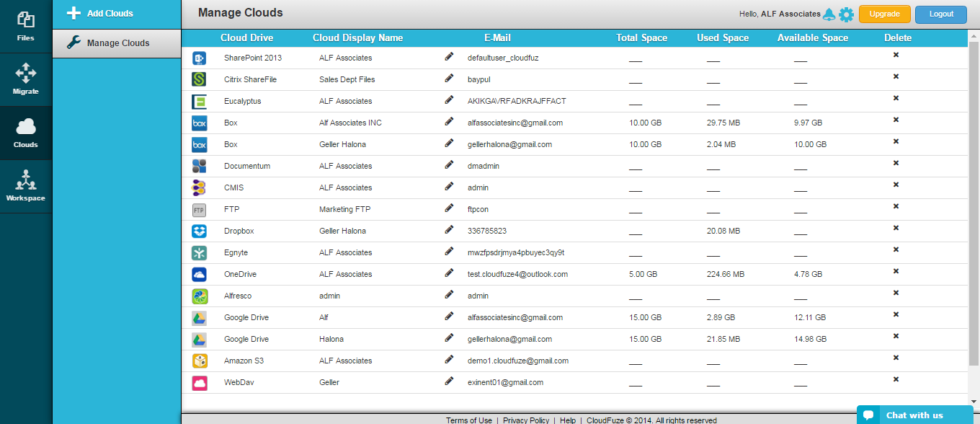Viewport: 980px width, 424px height.
Task: Click the WebDav drive icon
Action: (x=200, y=383)
